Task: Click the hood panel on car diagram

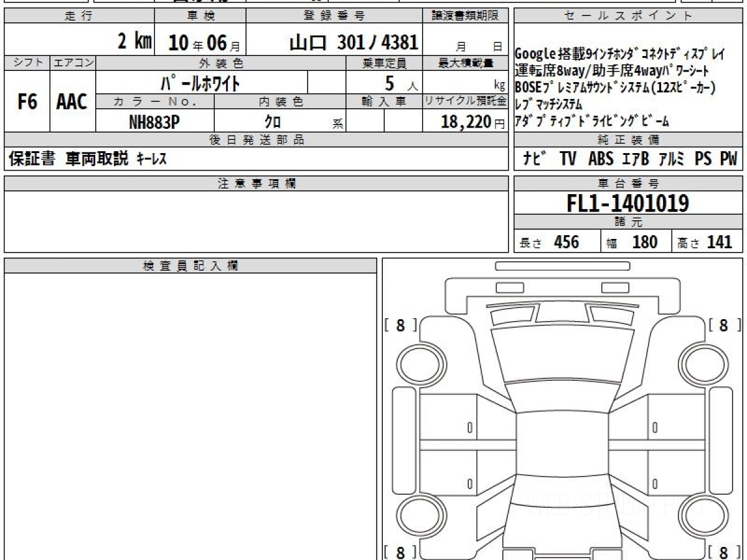Action: [562, 353]
